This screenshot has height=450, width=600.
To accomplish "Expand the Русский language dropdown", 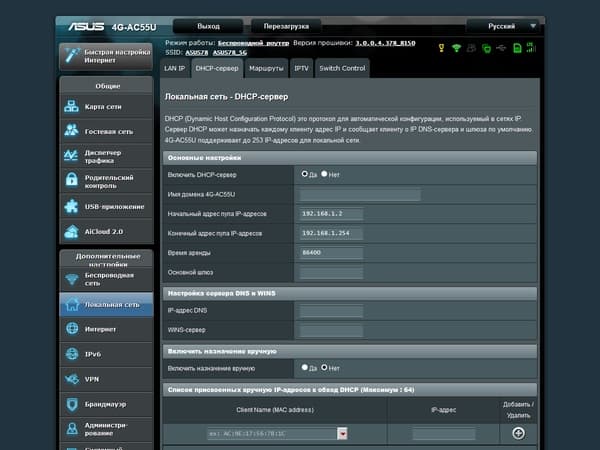I will (533, 26).
